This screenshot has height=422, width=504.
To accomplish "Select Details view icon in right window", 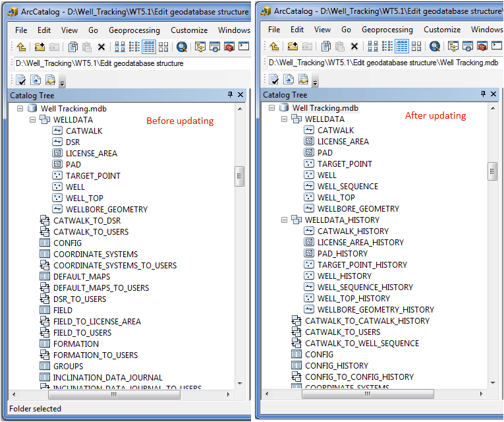I will pyautogui.click(x=402, y=46).
